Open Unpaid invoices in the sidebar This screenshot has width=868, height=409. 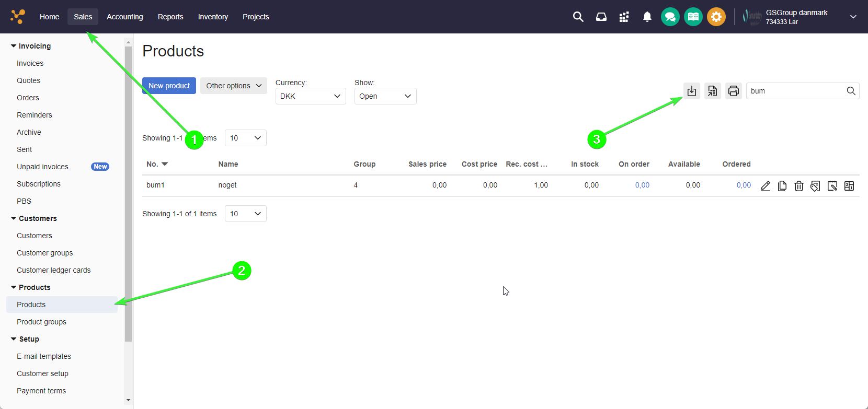(42, 167)
